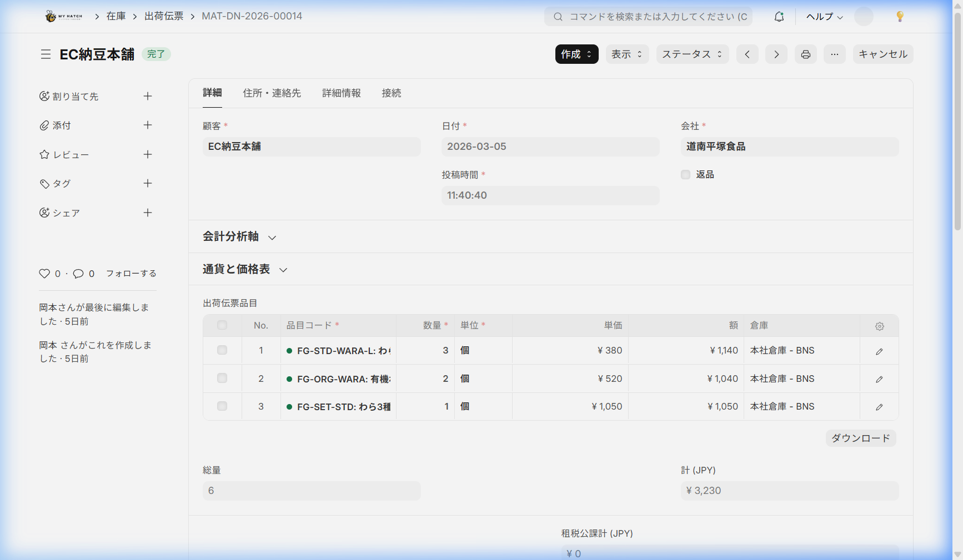Screen dimensions: 963x560
Task: Click the ダウンロード button
Action: click(x=860, y=438)
